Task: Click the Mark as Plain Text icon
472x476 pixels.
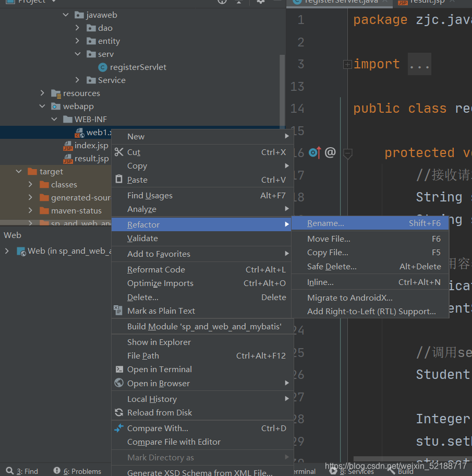Action: click(x=118, y=310)
